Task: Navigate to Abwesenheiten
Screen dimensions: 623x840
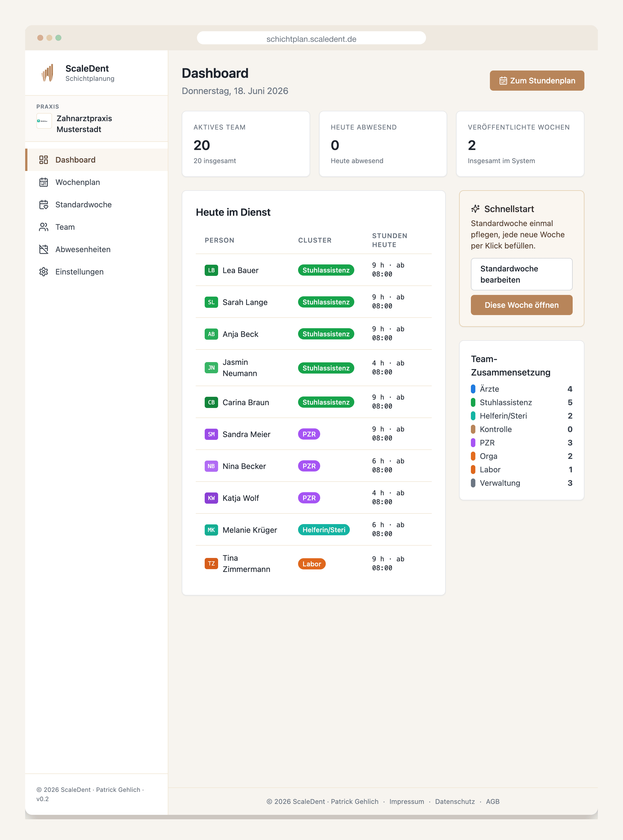Action: [x=96, y=249]
